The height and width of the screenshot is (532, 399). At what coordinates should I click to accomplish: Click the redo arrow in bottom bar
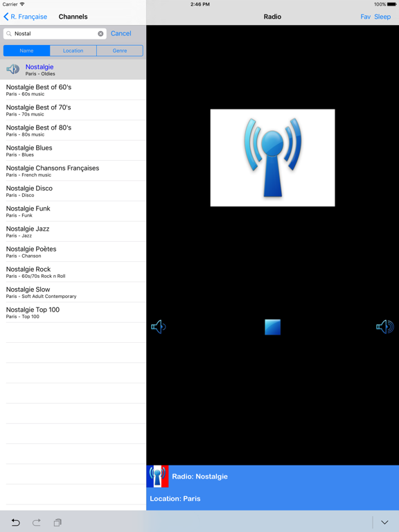(x=37, y=522)
